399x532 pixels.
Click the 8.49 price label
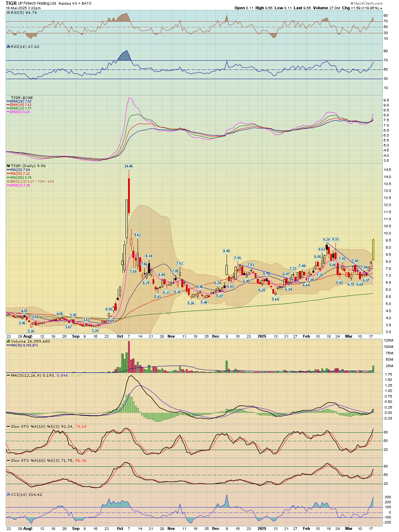click(x=226, y=251)
